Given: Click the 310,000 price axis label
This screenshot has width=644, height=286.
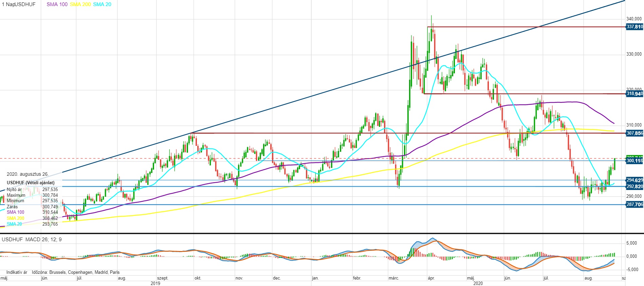Looking at the screenshot, I should (634, 125).
